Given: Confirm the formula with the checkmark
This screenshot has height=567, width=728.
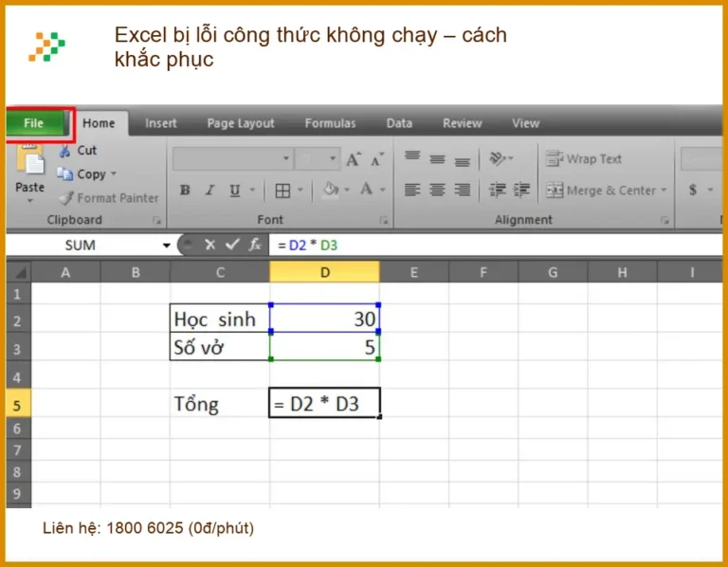Looking at the screenshot, I should pos(232,245).
